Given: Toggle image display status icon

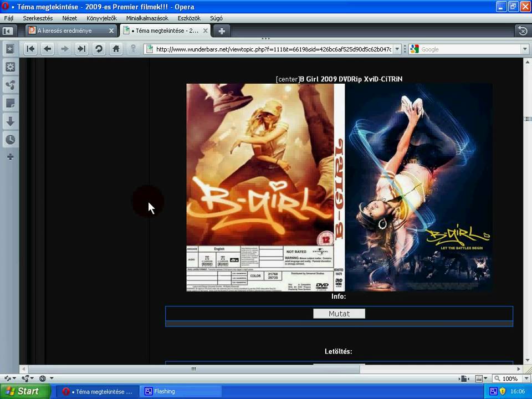Looking at the screenshot, I should click(x=479, y=378).
